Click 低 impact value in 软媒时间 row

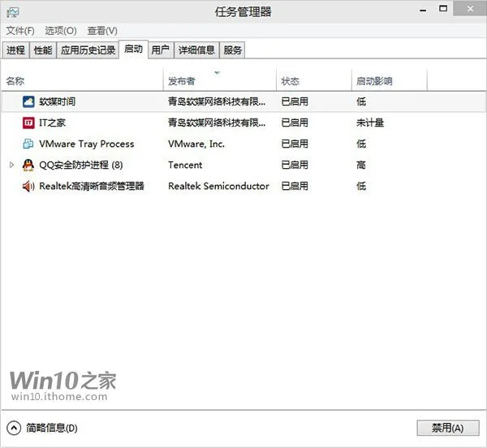click(361, 101)
